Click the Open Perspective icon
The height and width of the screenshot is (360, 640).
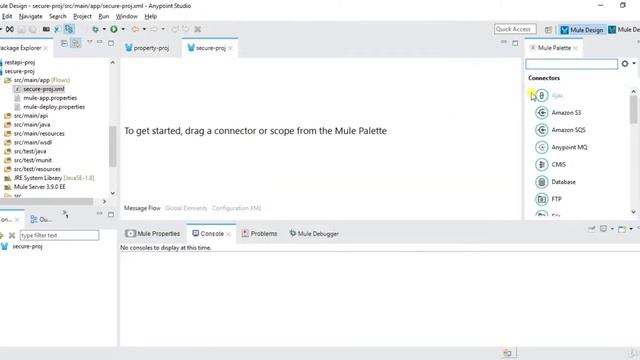pyautogui.click(x=548, y=30)
